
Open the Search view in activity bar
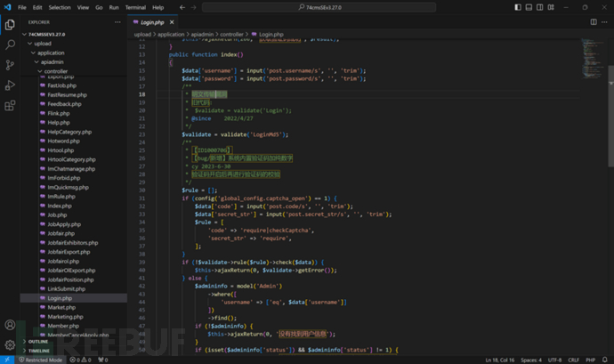pyautogui.click(x=11, y=44)
